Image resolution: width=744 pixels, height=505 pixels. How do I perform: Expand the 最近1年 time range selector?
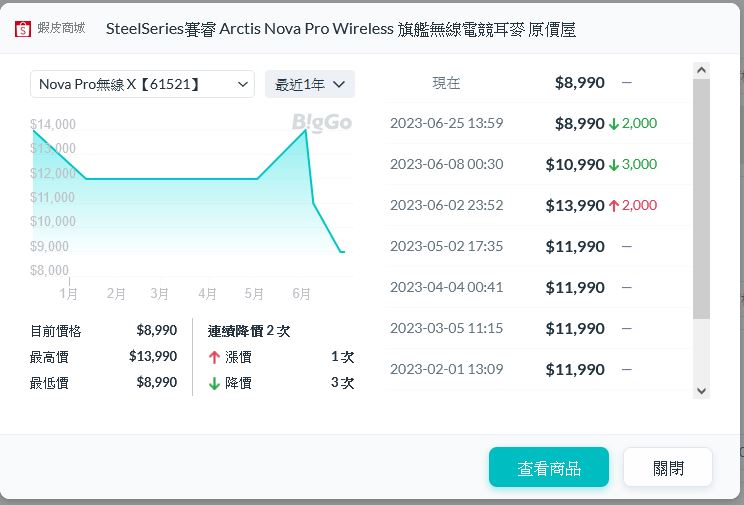(310, 84)
